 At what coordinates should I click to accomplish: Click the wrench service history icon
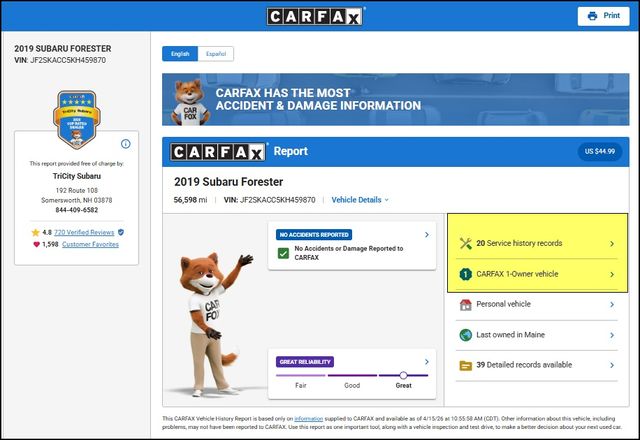(466, 243)
